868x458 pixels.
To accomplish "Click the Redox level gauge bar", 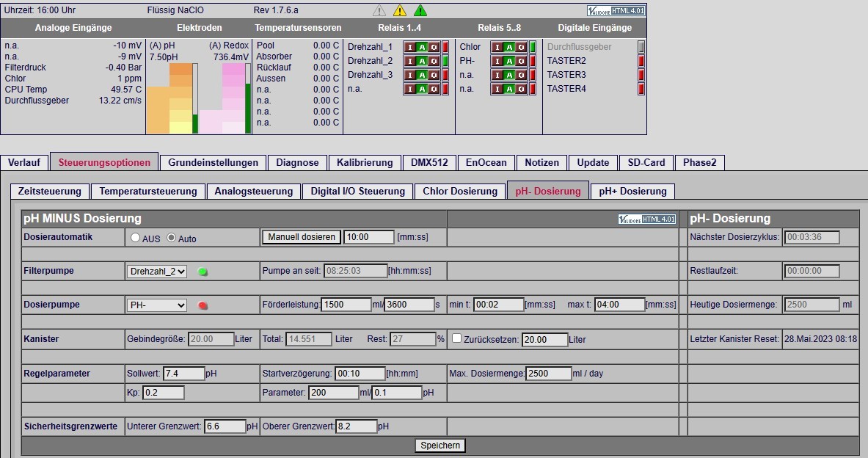I will (x=248, y=98).
